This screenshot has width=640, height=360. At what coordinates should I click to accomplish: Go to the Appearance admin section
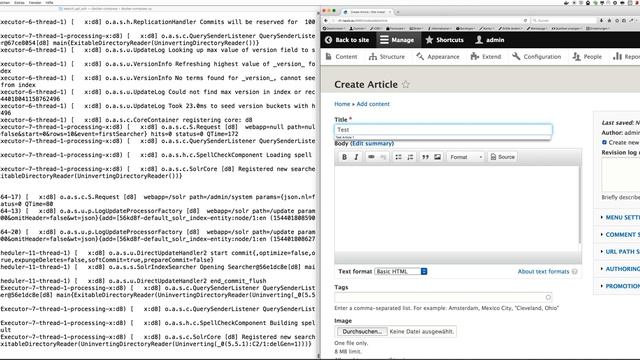[x=438, y=57]
